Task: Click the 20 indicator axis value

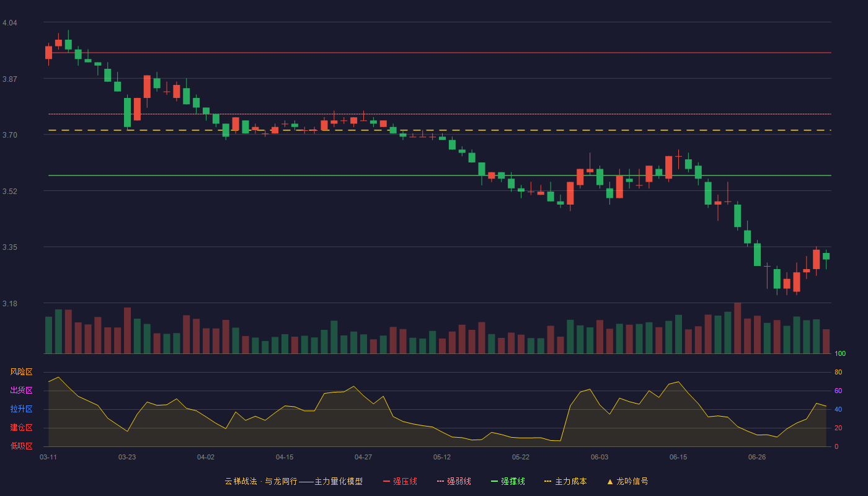Action: 838,428
